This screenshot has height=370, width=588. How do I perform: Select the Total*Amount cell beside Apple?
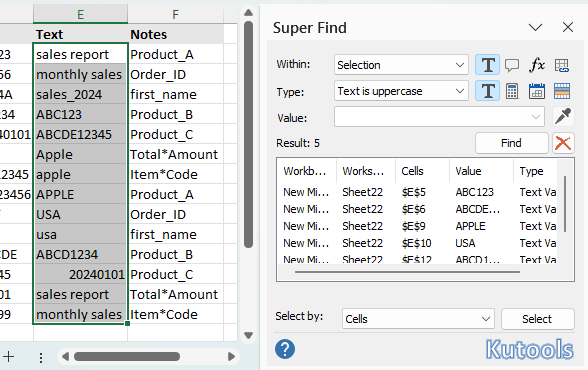click(175, 154)
